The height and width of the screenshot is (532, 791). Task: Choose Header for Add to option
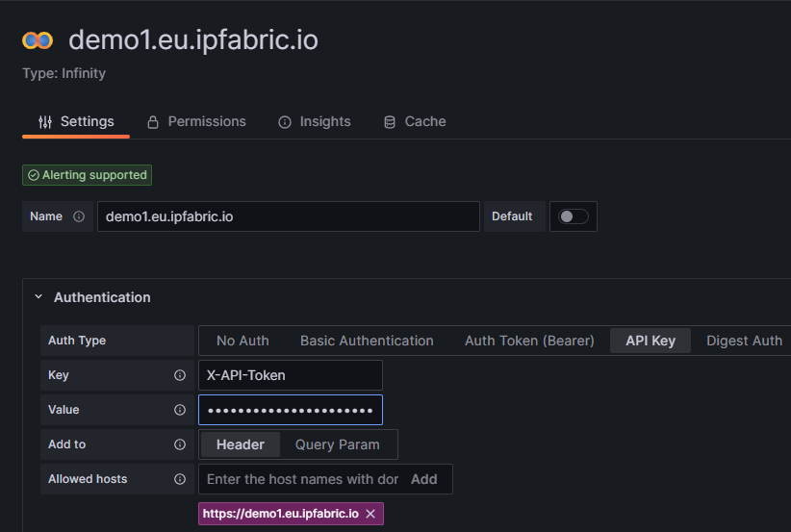(241, 444)
